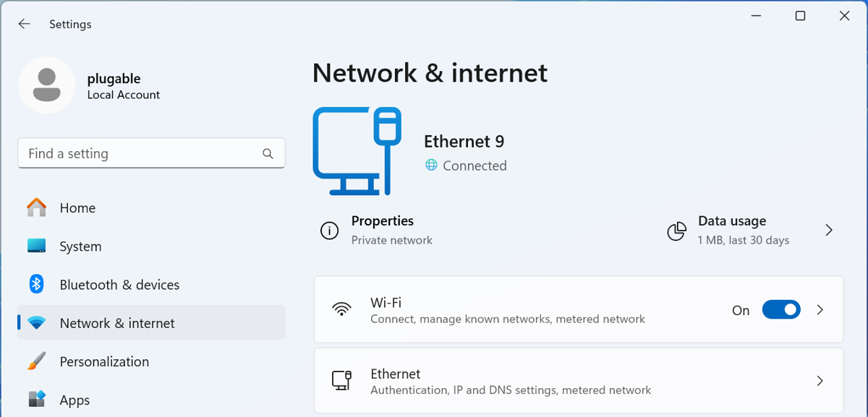
Task: Expand Ethernet settings with chevron
Action: [820, 381]
